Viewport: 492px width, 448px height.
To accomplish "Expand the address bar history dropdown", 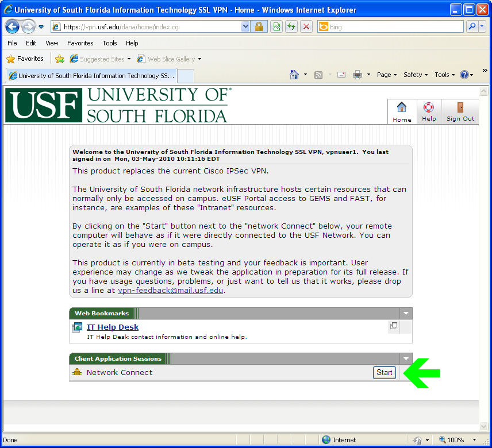I will pyautogui.click(x=245, y=27).
